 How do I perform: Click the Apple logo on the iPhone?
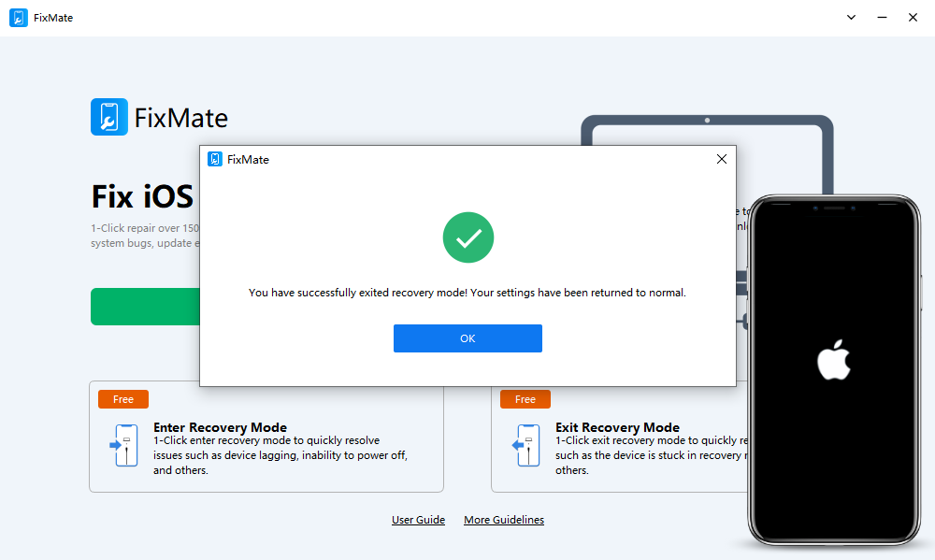[x=834, y=360]
